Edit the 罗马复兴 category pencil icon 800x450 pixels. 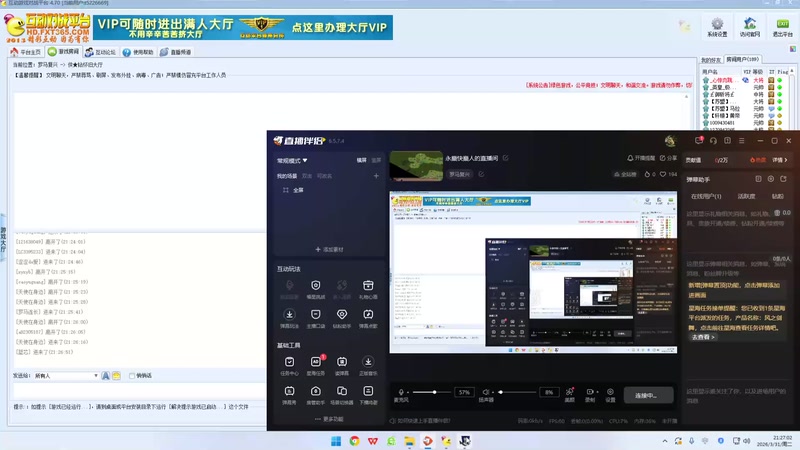[x=481, y=174]
